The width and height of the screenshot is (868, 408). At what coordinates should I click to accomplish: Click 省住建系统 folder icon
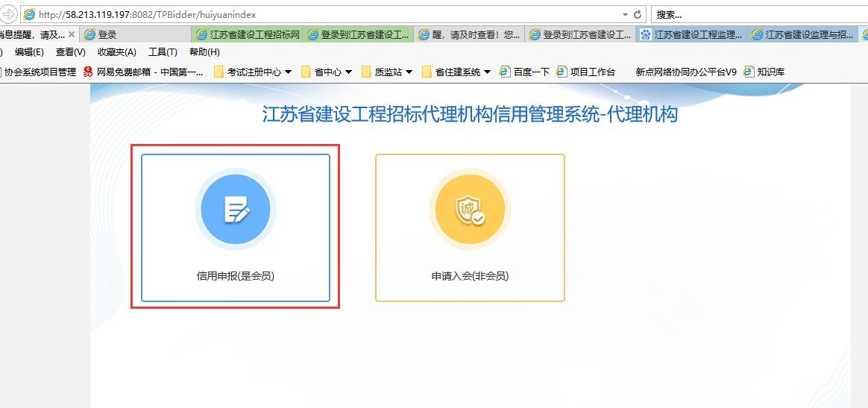(427, 72)
